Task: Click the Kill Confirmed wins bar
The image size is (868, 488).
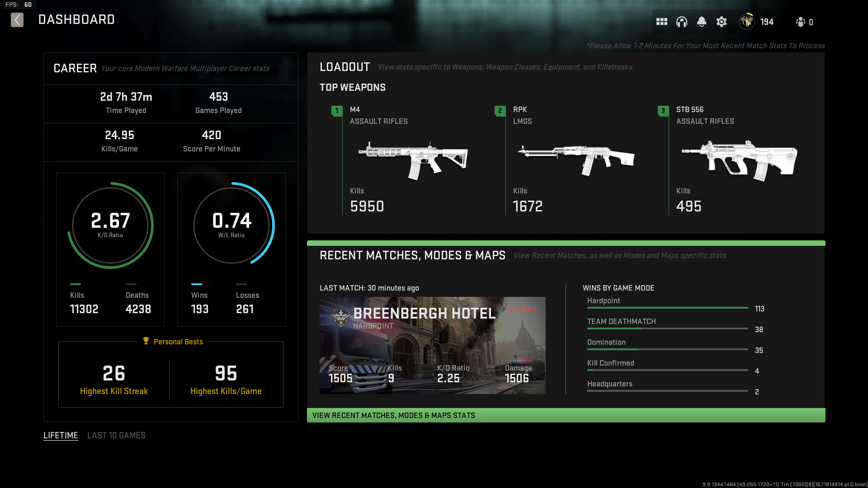Action: (667, 370)
